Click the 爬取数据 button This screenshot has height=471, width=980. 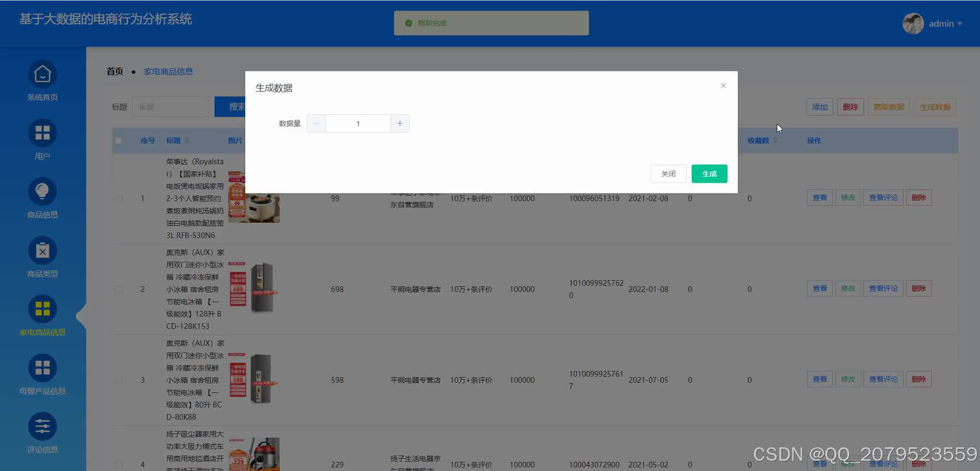(889, 107)
